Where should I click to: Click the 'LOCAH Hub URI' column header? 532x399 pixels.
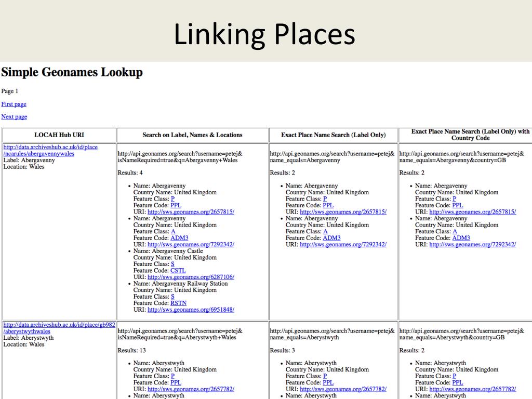[59, 135]
